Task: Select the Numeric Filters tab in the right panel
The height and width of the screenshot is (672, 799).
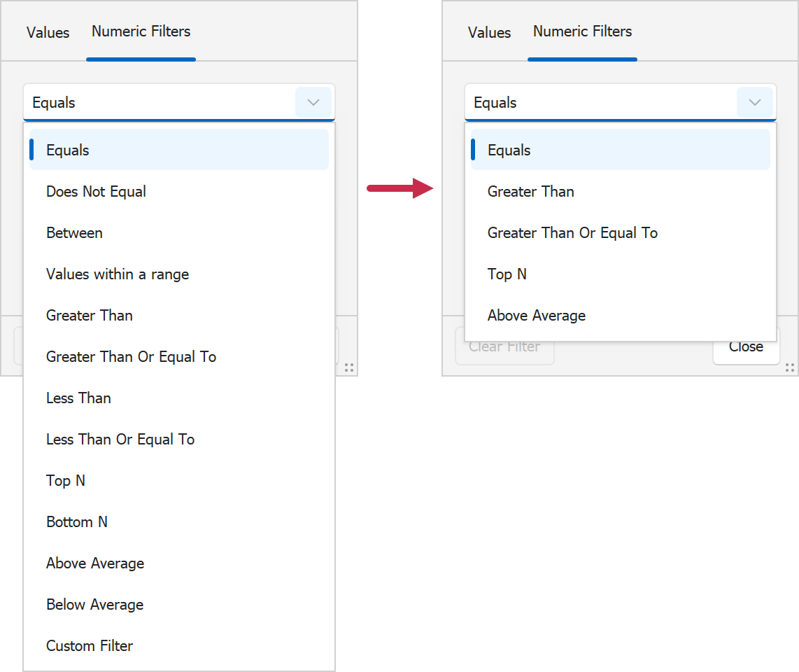Action: [x=582, y=31]
